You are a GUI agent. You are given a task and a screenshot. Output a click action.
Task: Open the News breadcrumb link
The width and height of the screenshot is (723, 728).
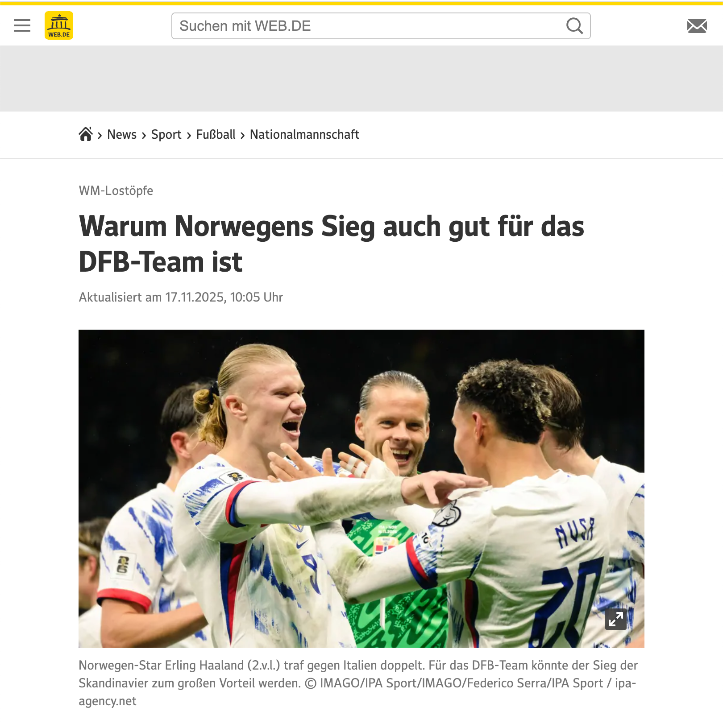(x=122, y=134)
